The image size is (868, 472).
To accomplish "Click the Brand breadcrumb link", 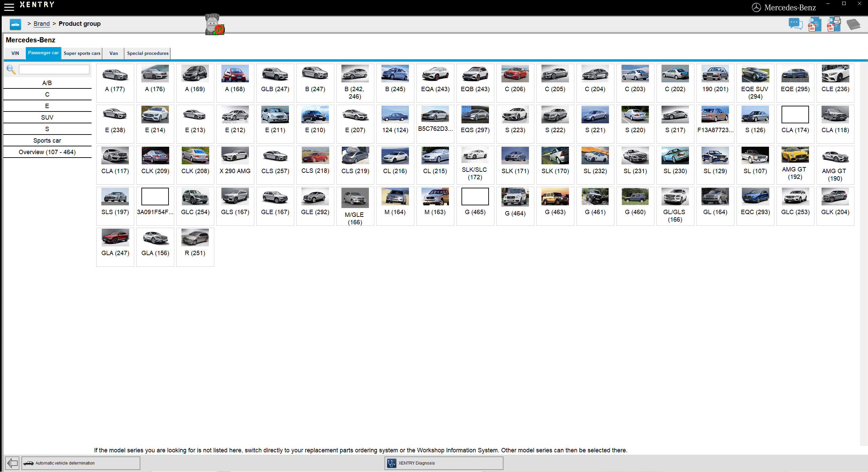I will [x=42, y=24].
